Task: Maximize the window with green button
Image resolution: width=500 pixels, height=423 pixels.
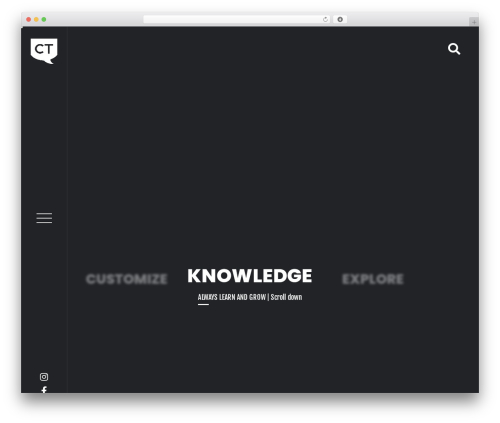Action: point(44,19)
